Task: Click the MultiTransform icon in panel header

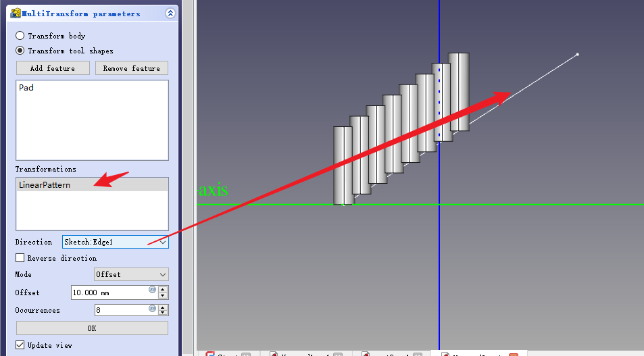Action: [16, 13]
